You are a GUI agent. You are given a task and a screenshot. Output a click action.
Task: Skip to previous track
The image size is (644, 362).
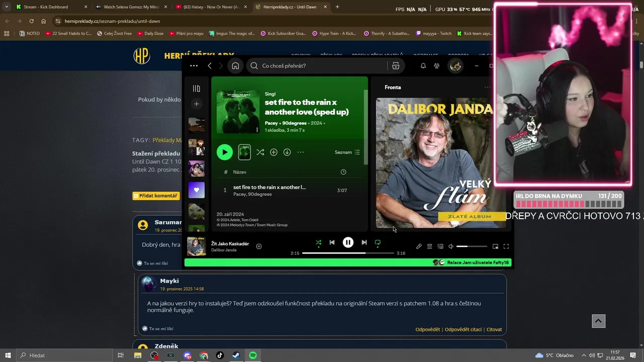coord(332,242)
